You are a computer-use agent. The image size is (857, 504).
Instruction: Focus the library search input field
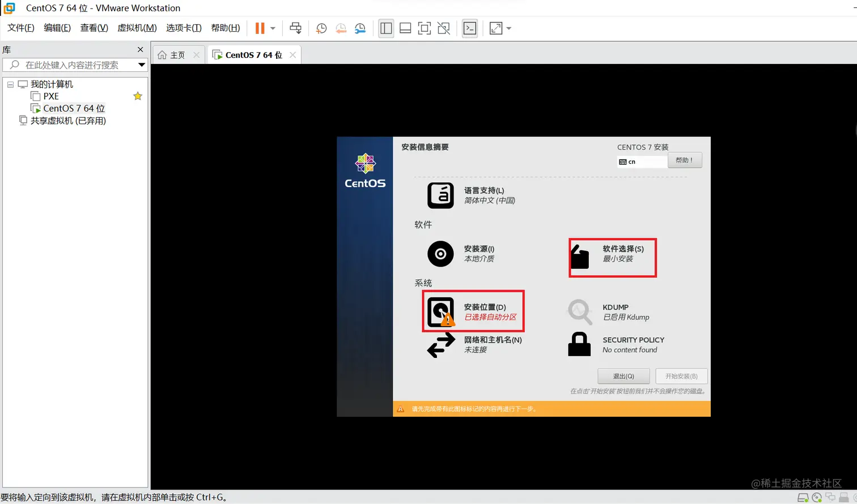[x=71, y=65]
